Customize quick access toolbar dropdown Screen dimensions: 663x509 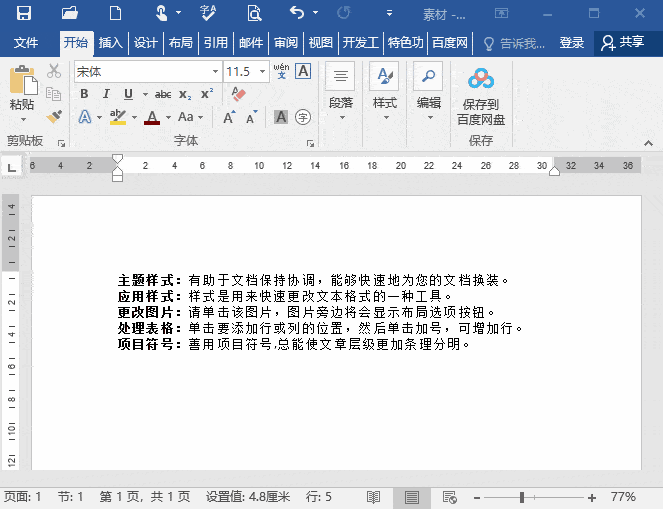click(x=389, y=13)
